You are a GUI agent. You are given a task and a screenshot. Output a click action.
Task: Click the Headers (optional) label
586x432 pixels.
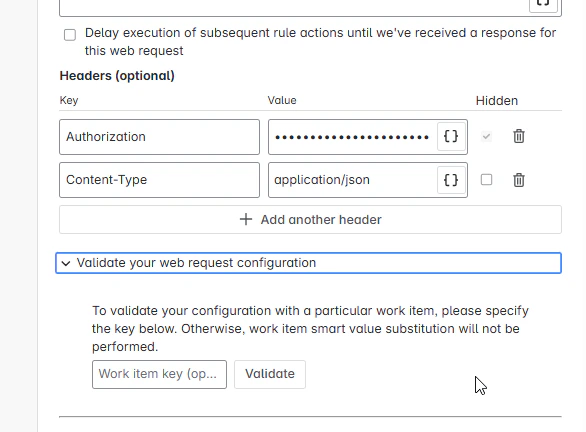pyautogui.click(x=117, y=75)
